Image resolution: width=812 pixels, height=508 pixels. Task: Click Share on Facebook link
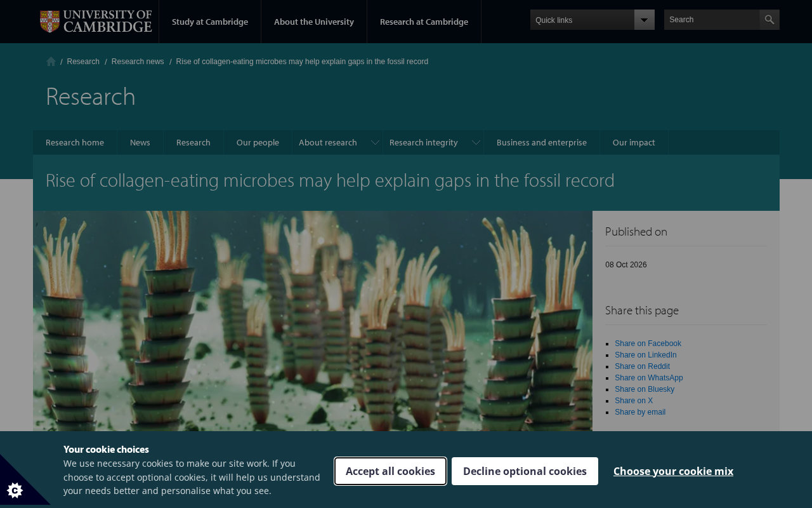click(648, 344)
